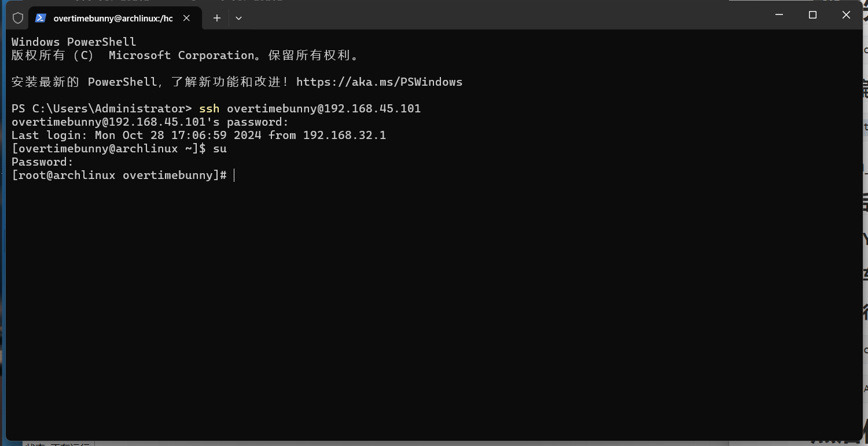Click the yellow "ssh" command word
Screen dimensions: 868x446
point(209,109)
